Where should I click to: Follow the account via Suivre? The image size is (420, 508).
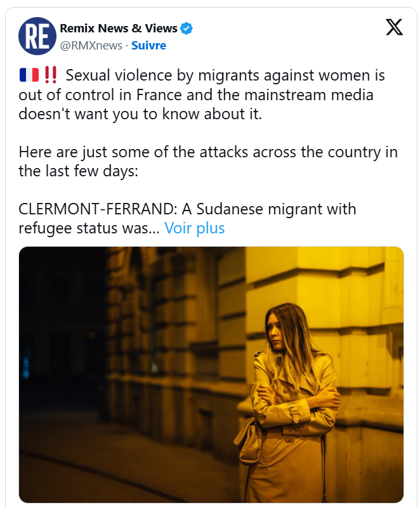tap(148, 46)
